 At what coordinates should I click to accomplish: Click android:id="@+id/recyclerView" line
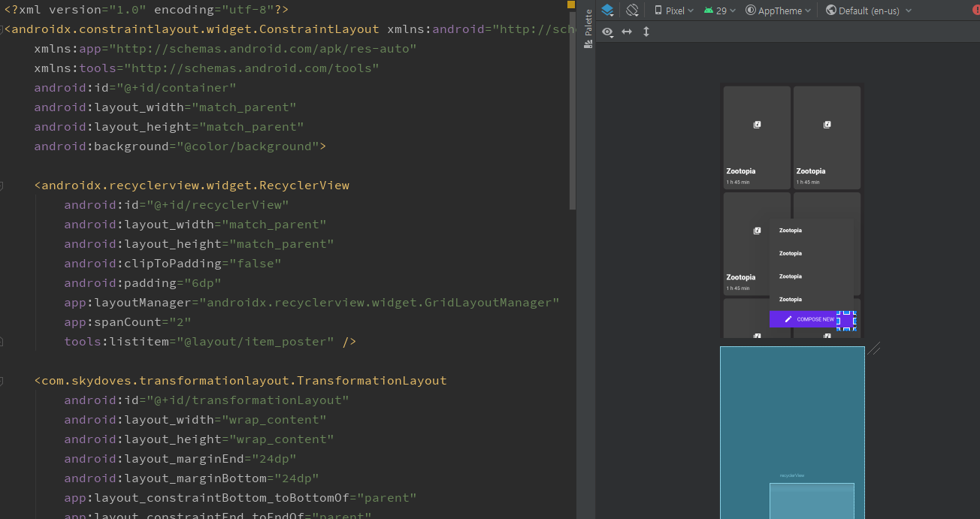(177, 205)
